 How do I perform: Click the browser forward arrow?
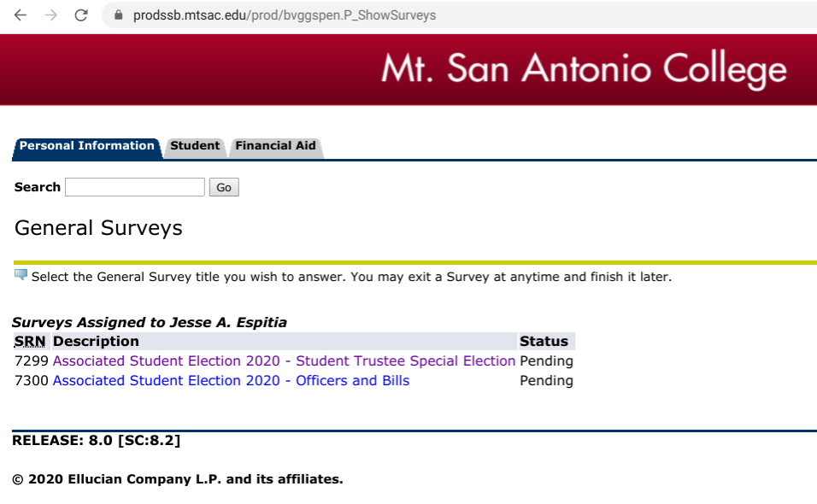51,15
